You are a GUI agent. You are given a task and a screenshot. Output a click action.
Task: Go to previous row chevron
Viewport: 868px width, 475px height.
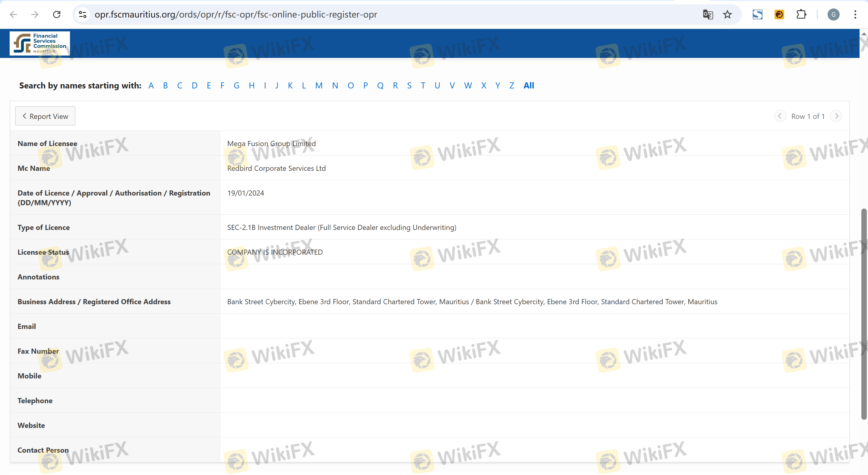(780, 116)
